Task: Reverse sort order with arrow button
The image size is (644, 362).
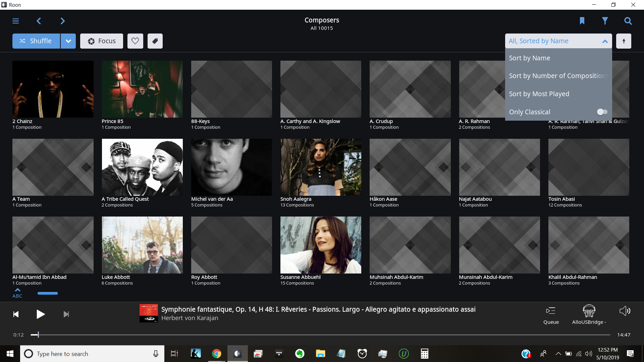Action: tap(624, 41)
